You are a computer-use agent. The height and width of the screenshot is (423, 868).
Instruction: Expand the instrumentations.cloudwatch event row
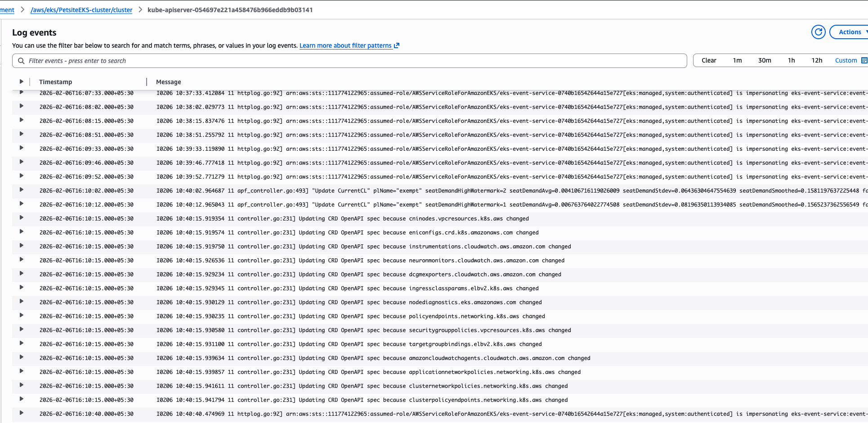click(21, 246)
